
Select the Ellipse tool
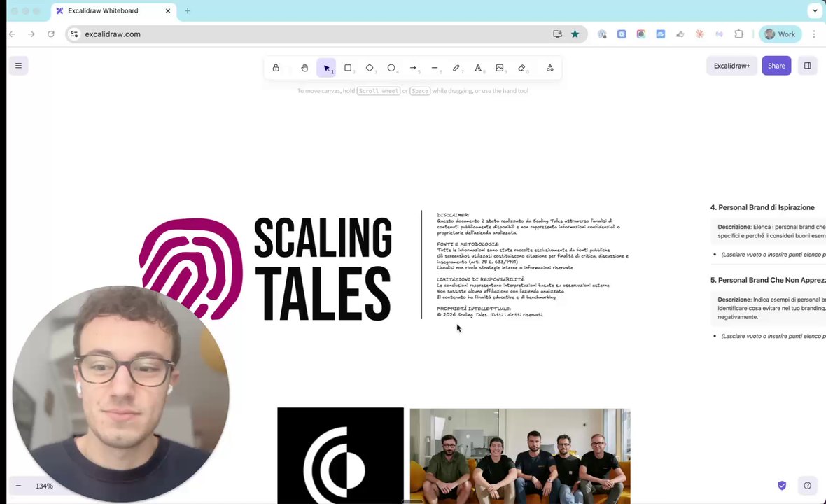pyautogui.click(x=391, y=68)
